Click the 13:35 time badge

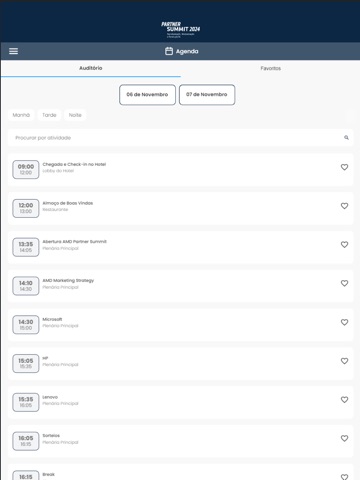point(26,247)
